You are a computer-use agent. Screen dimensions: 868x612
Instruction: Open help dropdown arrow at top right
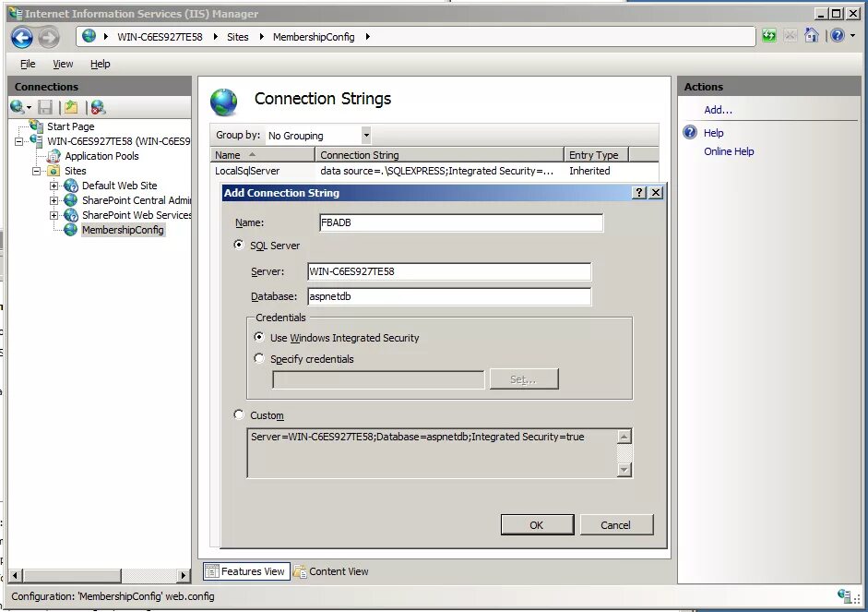(x=853, y=36)
